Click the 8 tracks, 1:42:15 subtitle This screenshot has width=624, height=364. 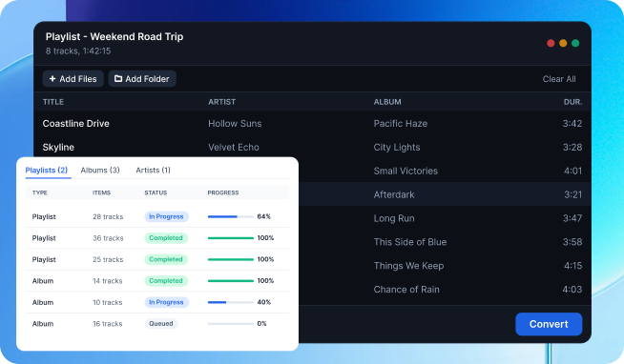coord(78,51)
